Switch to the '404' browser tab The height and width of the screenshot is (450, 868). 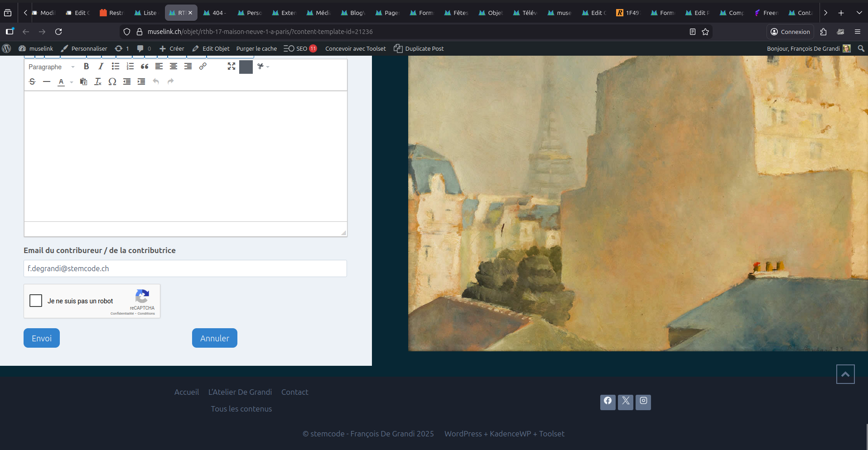(x=215, y=13)
